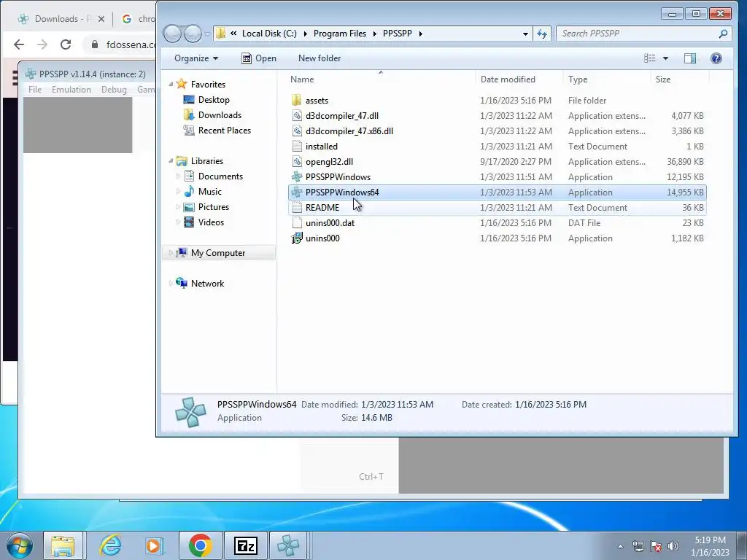The width and height of the screenshot is (747, 560).
Task: Expand the Network tree node
Action: 171,284
